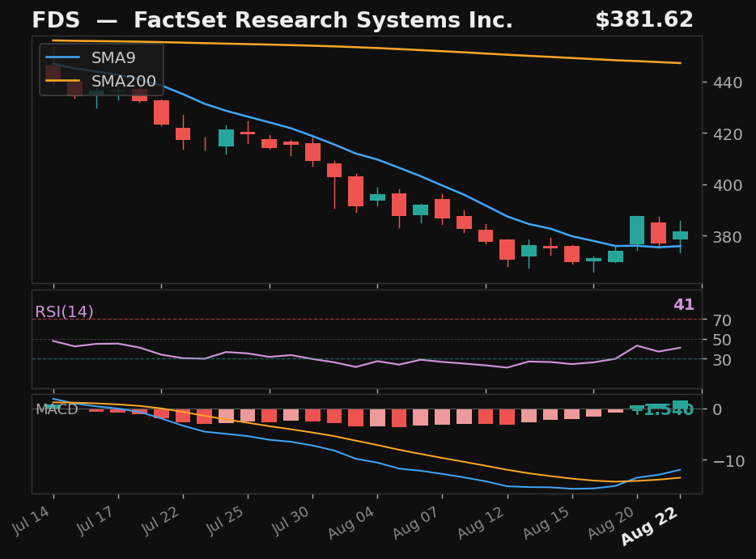The image size is (756, 559).
Task: Click the Aug 04 date label
Action: point(352,523)
